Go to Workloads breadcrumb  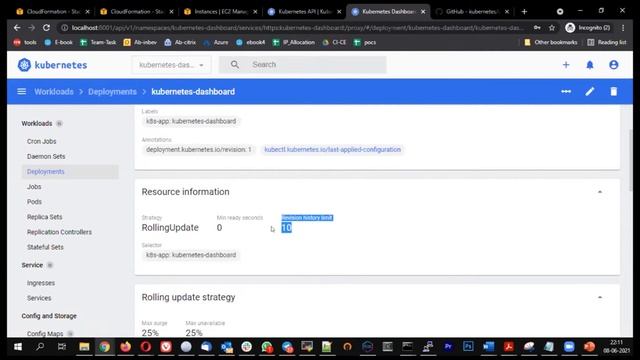coord(54,91)
